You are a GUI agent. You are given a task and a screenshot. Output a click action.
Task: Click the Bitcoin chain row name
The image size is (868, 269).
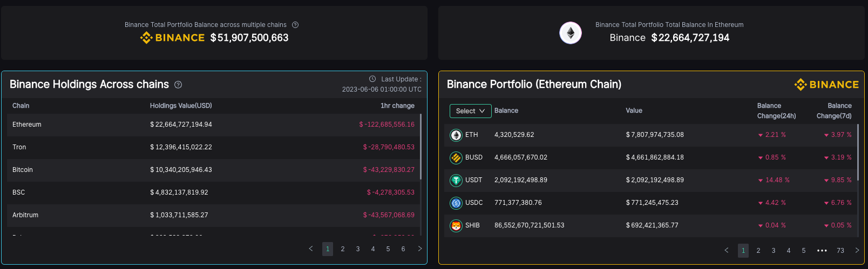coord(23,170)
